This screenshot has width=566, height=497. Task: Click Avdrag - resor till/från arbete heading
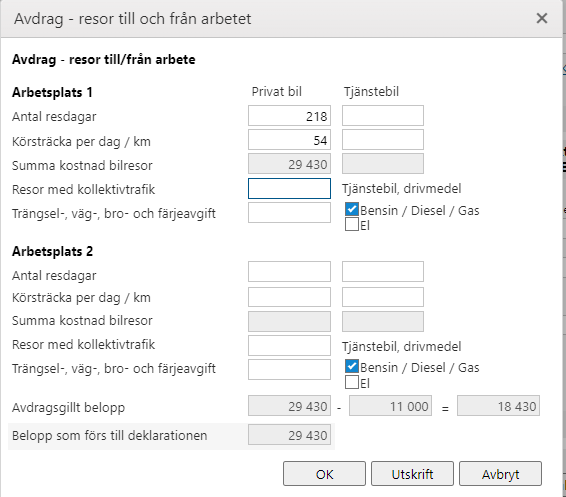tap(104, 59)
